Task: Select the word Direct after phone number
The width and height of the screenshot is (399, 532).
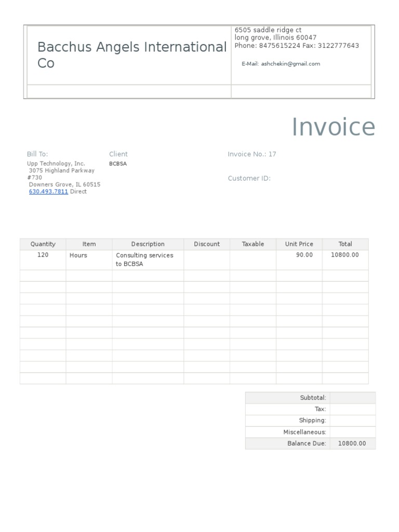Action: (78, 191)
